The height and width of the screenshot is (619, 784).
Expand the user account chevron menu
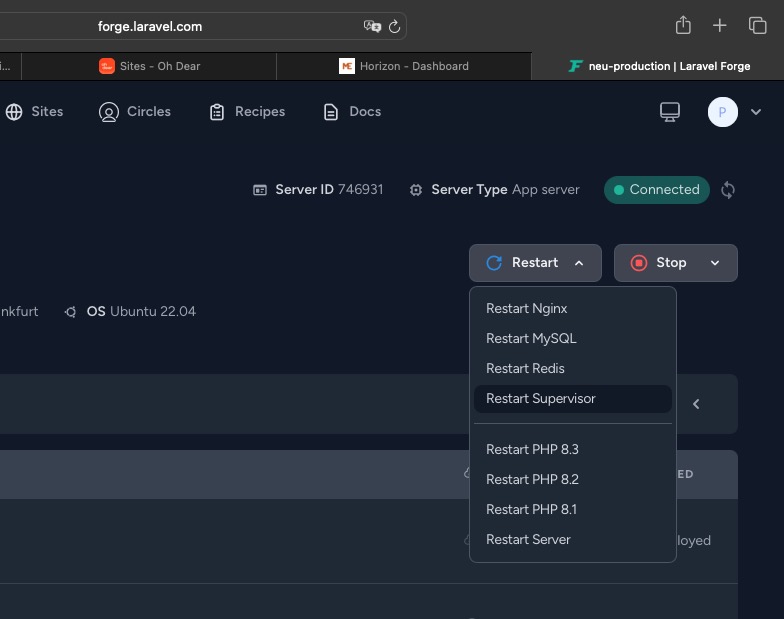(756, 112)
